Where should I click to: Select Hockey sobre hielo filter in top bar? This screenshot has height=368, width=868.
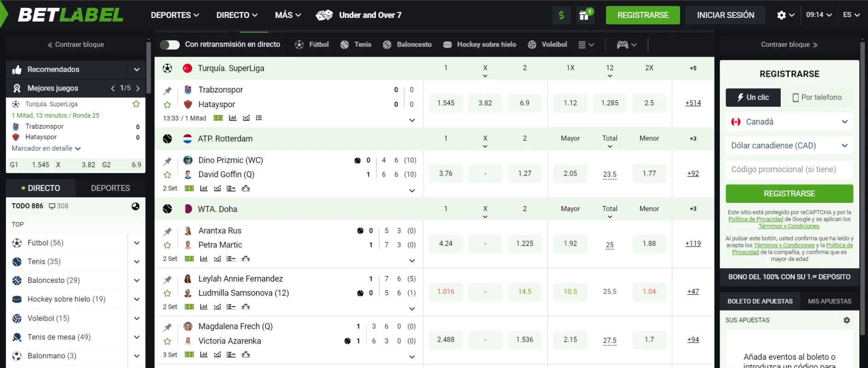[480, 45]
